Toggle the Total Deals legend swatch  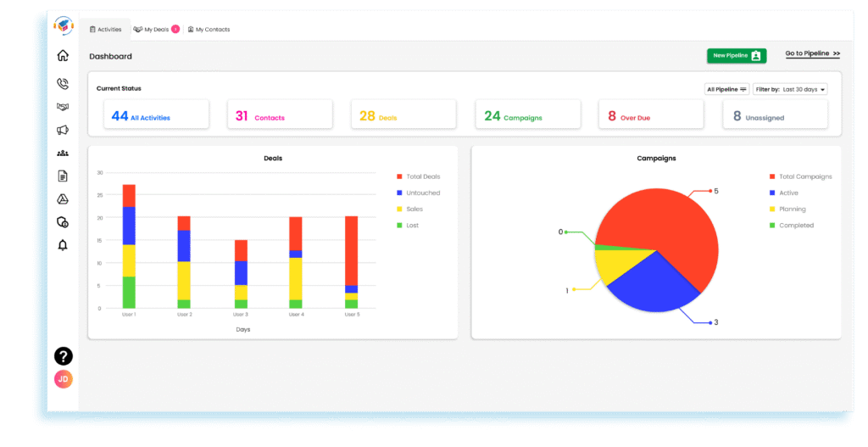point(399,176)
